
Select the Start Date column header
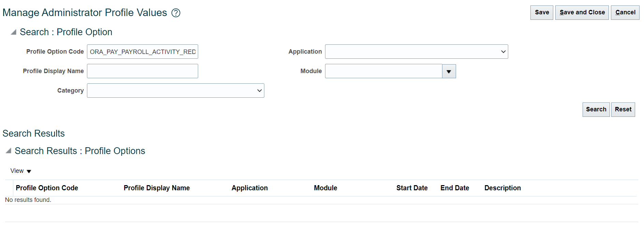[412, 188]
